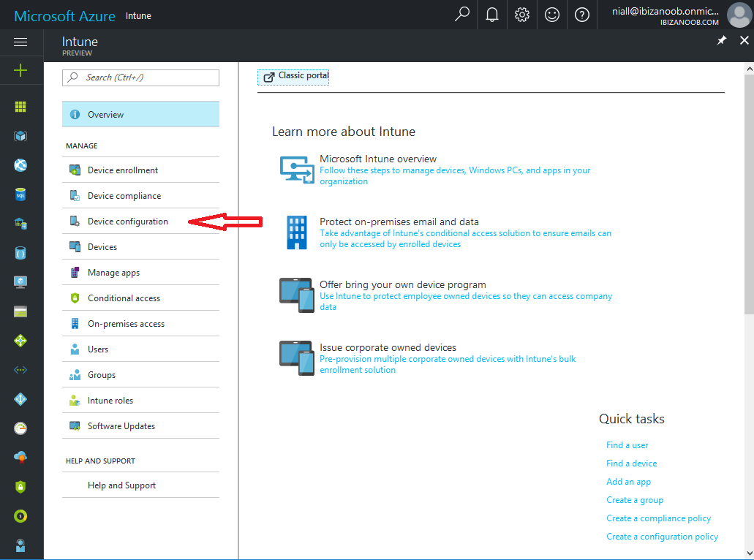Click the vertical scrollbar thumb
This screenshot has width=754, height=560.
tap(749, 194)
